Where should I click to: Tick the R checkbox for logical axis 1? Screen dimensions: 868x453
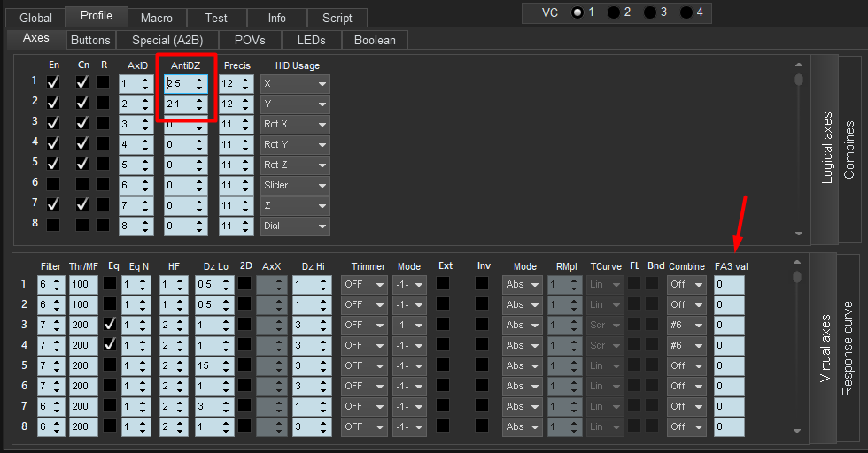[x=104, y=83]
